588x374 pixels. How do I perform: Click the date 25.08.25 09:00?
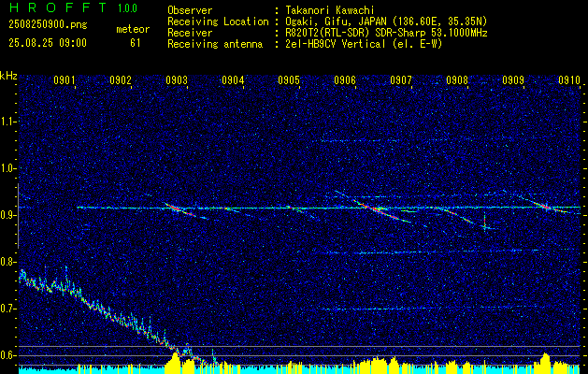(x=48, y=43)
